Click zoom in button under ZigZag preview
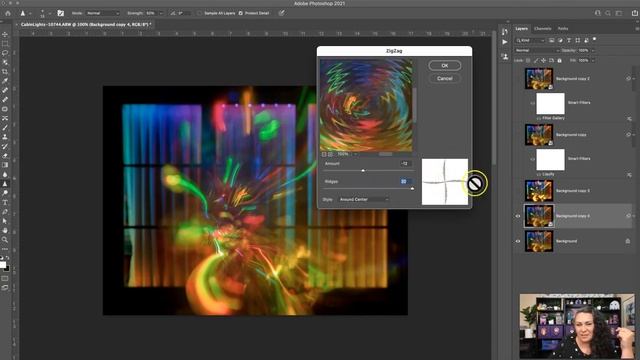The width and height of the screenshot is (640, 360). coord(330,154)
